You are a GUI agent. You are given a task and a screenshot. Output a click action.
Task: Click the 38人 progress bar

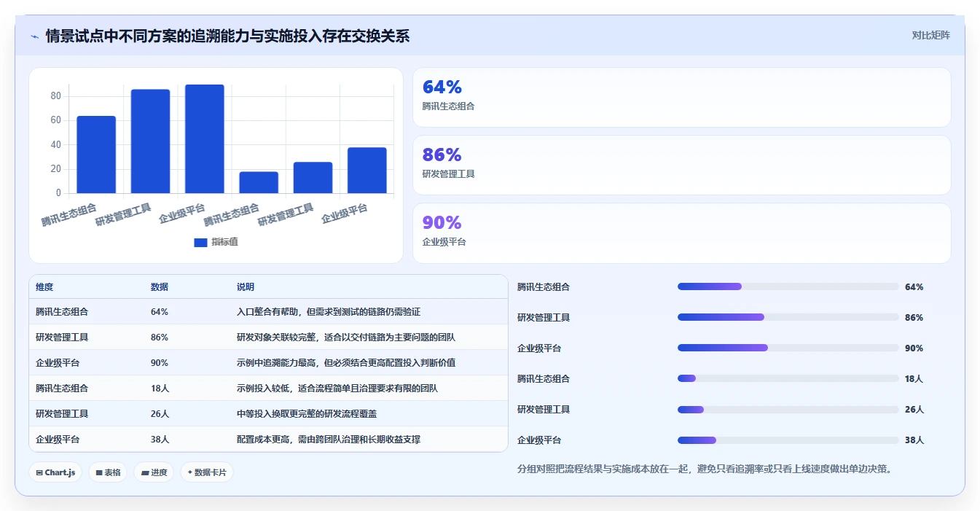[788, 440]
